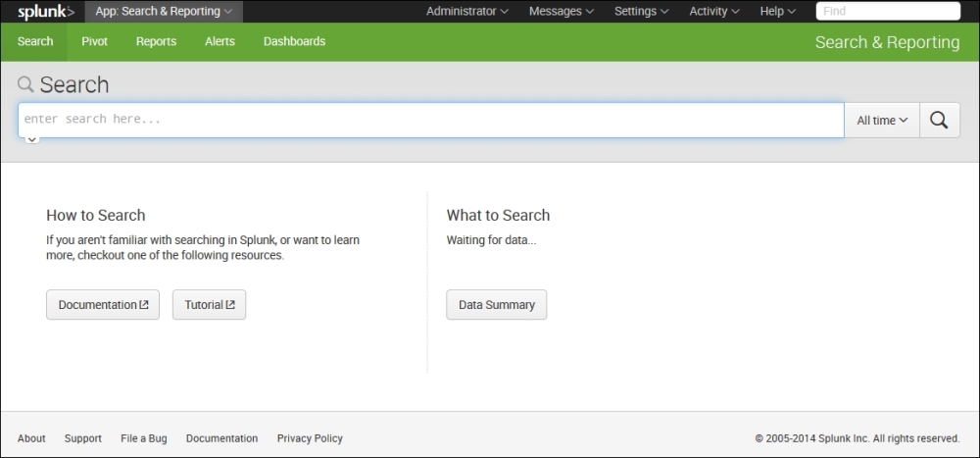Open the Messages menu
Screen dimensions: 980x458
click(562, 12)
